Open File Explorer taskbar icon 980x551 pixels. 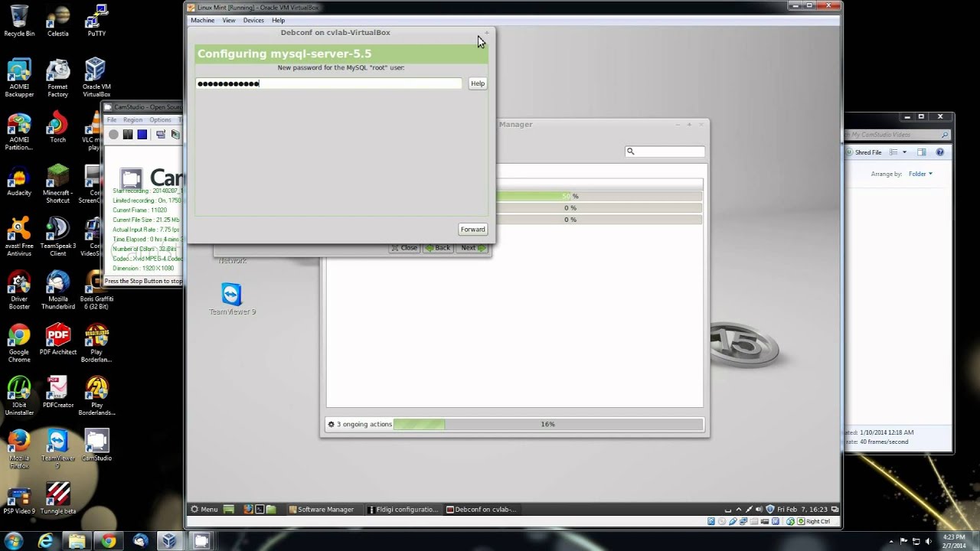77,541
